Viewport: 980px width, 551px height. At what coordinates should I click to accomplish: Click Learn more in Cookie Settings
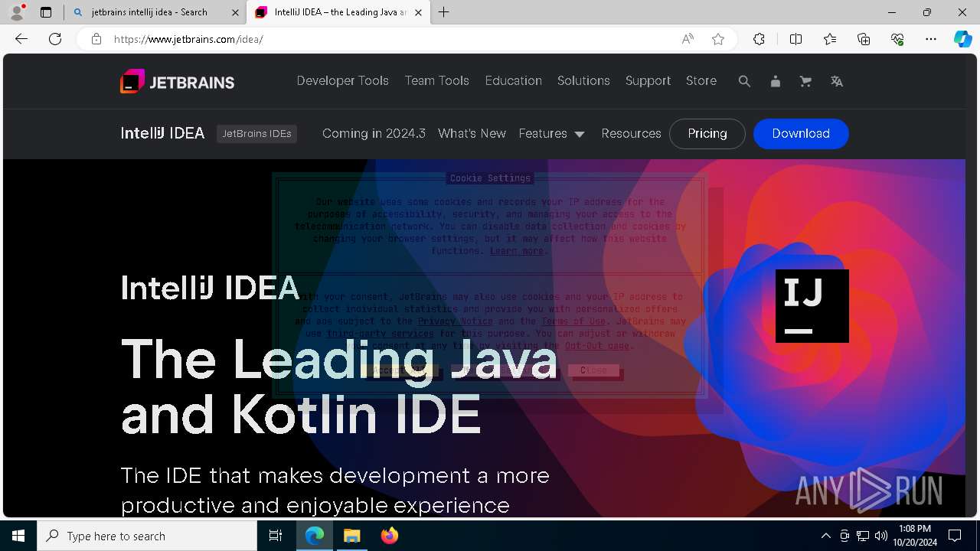517,251
